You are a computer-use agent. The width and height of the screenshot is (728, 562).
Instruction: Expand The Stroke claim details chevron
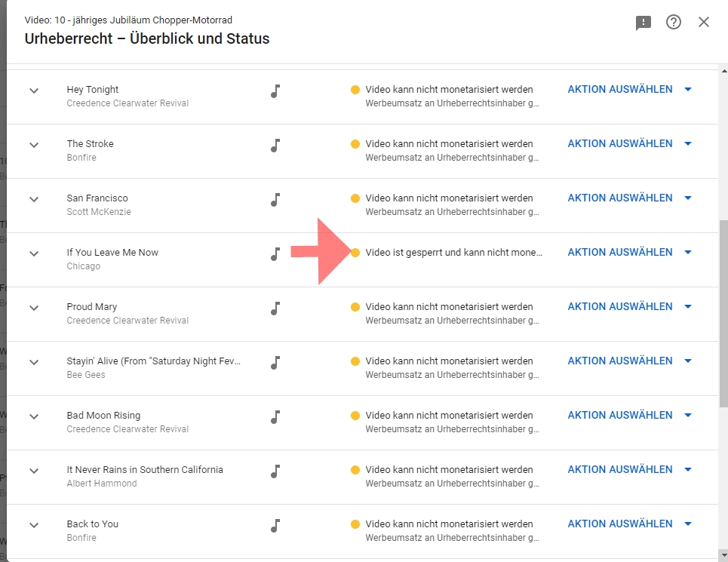pos(34,145)
